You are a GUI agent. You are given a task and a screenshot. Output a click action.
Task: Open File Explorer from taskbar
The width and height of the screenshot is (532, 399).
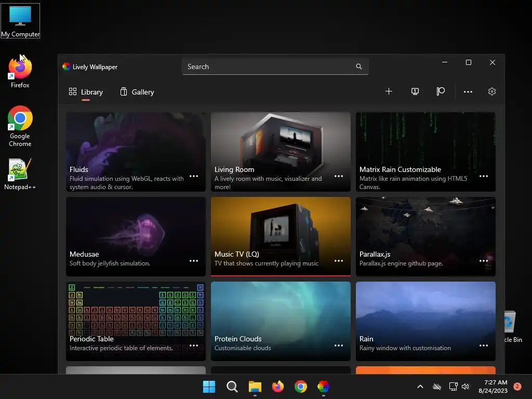(255, 387)
